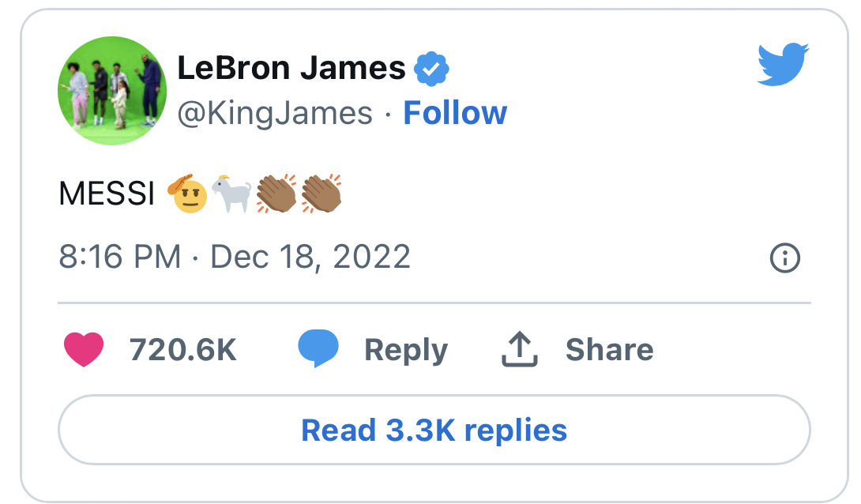Click the blue verified checkmark badge
Viewport: 861px width, 504px height.
tap(431, 69)
